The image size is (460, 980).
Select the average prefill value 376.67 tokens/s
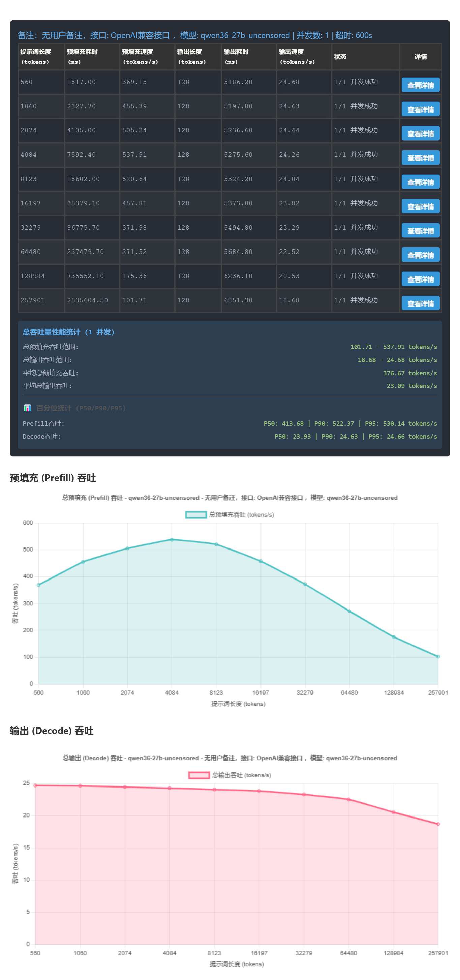(x=410, y=373)
